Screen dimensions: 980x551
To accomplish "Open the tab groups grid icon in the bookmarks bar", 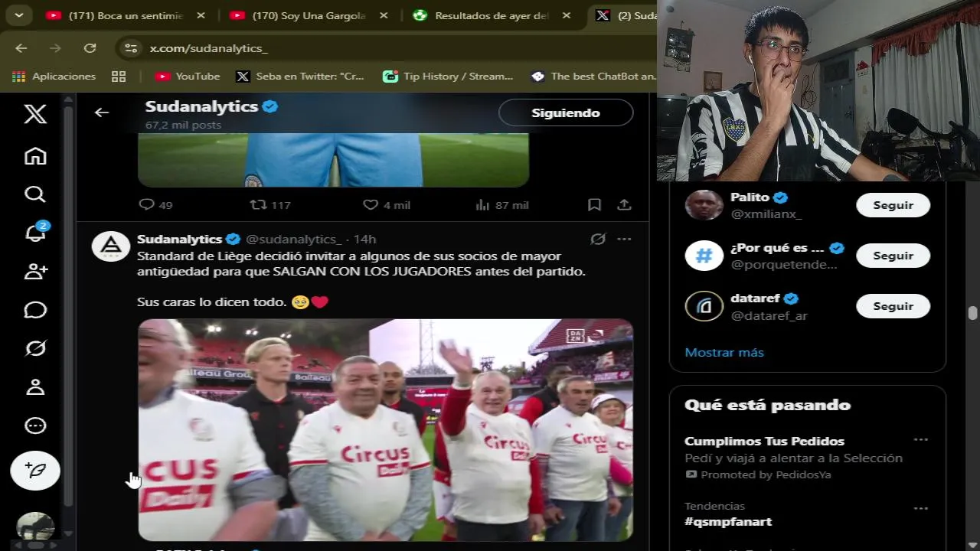I will [119, 77].
